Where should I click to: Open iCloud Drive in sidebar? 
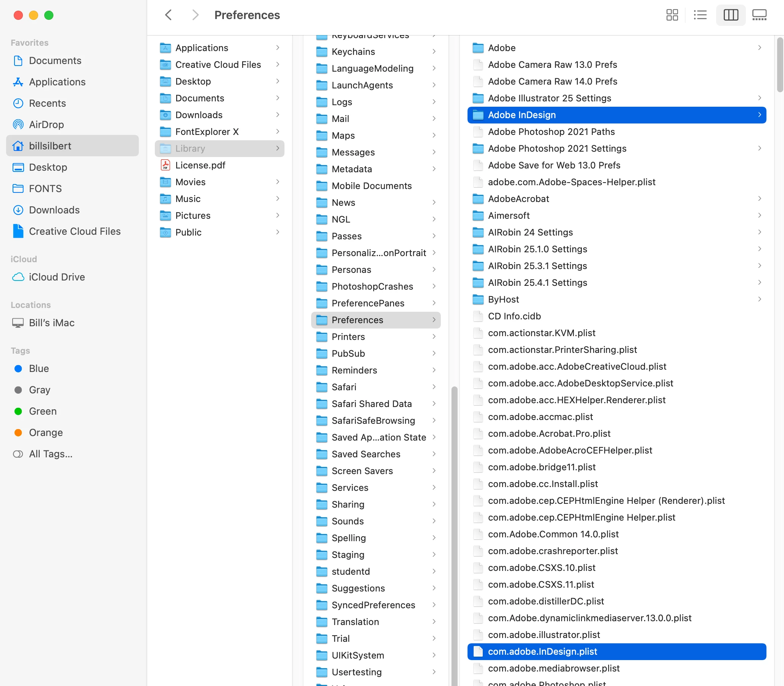(57, 277)
